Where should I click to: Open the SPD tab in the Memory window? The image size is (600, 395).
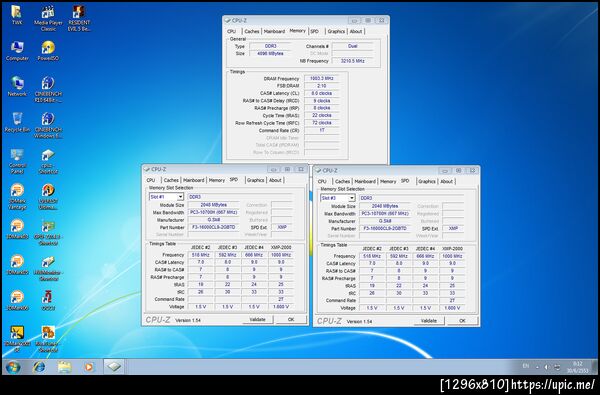315,31
